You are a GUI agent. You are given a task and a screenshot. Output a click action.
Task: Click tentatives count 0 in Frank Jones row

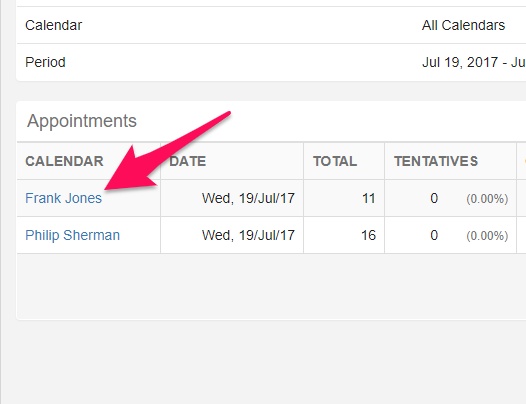click(x=434, y=198)
